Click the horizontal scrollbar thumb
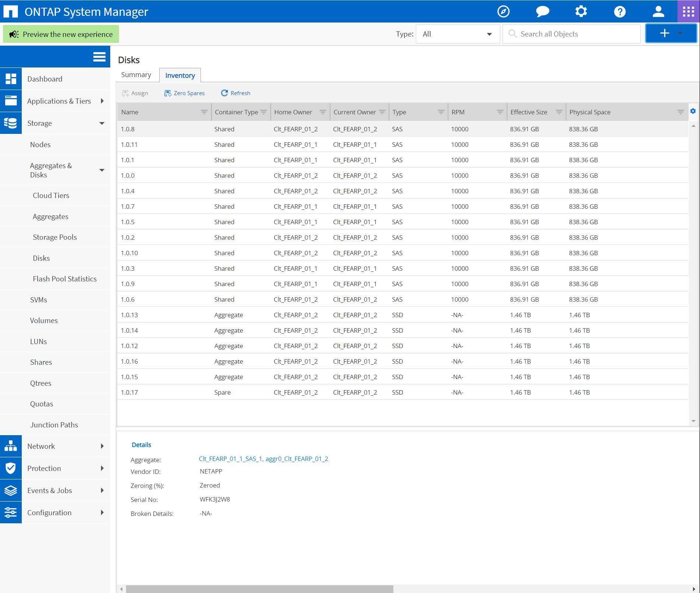This screenshot has width=700, height=593. (260, 589)
